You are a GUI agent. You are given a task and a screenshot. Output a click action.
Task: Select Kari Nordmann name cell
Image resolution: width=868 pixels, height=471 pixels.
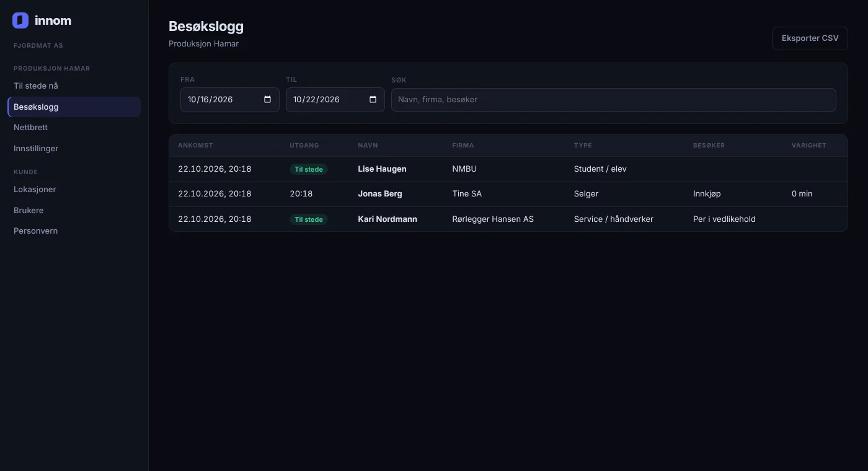click(x=387, y=219)
